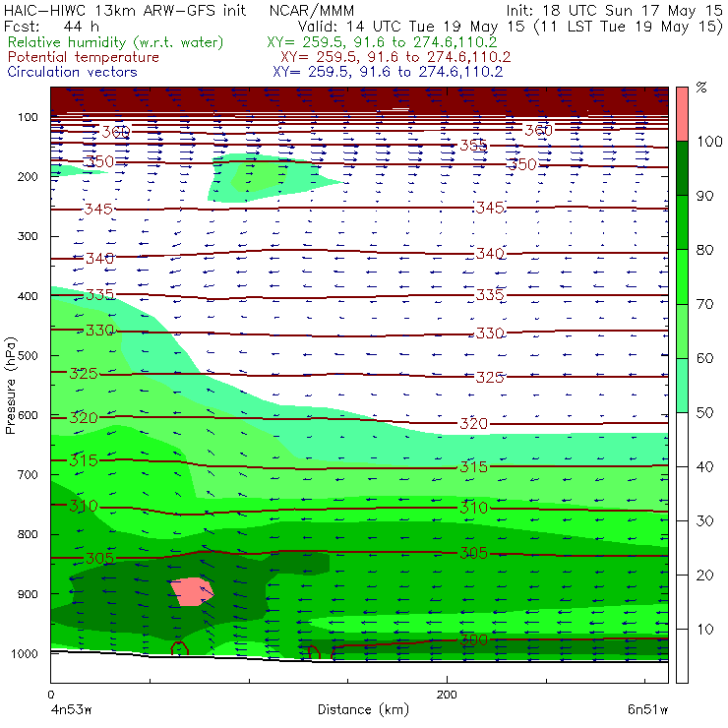Click the '4n53w' start coordinate label
The width and height of the screenshot is (728, 728).
(72, 710)
